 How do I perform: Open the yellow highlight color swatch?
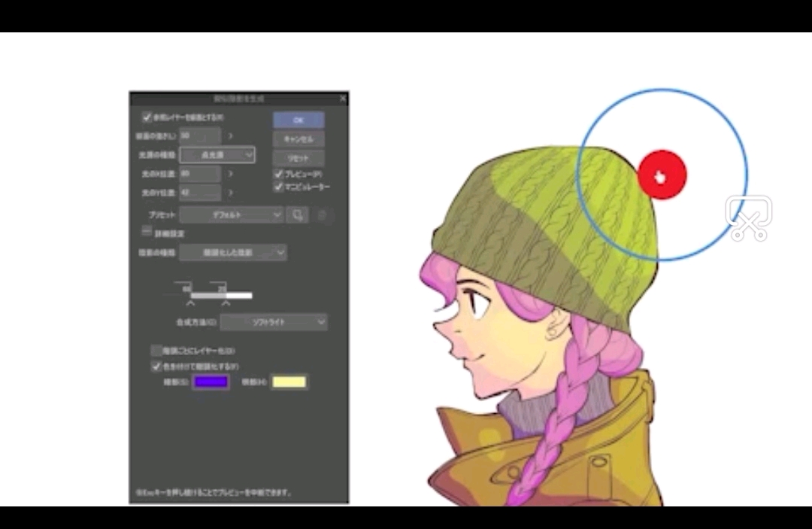289,382
